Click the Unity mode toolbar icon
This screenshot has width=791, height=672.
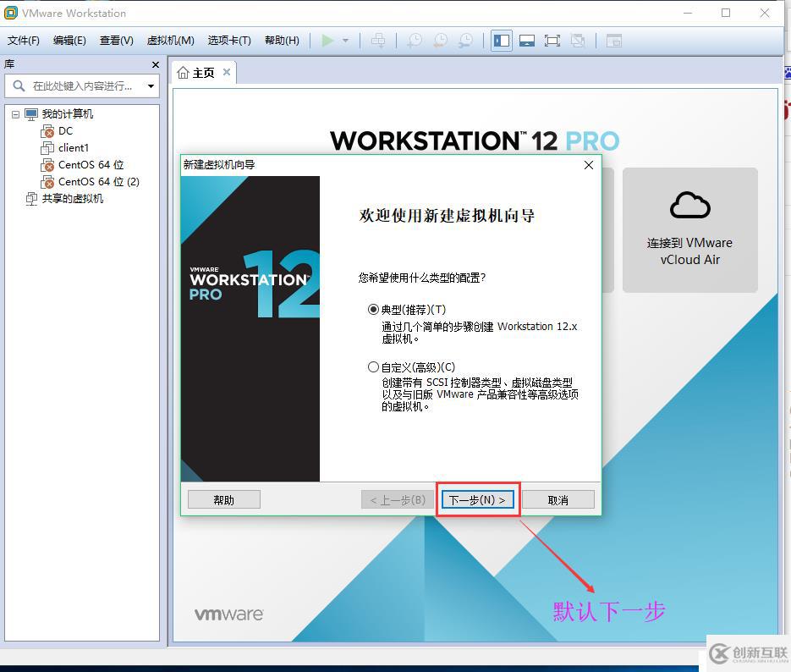(578, 41)
